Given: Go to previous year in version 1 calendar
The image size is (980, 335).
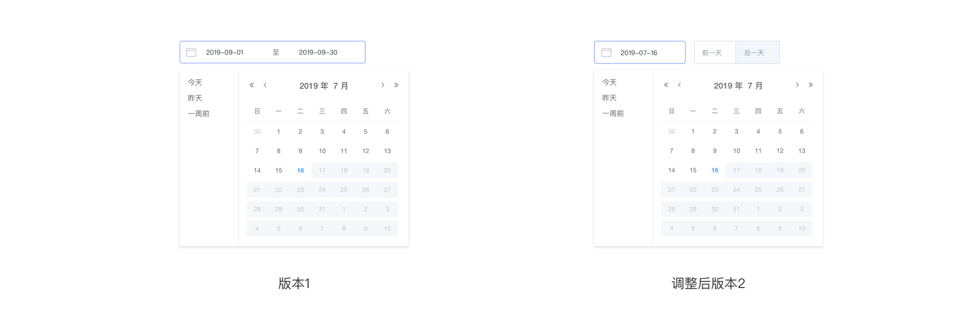Looking at the screenshot, I should click(x=252, y=85).
